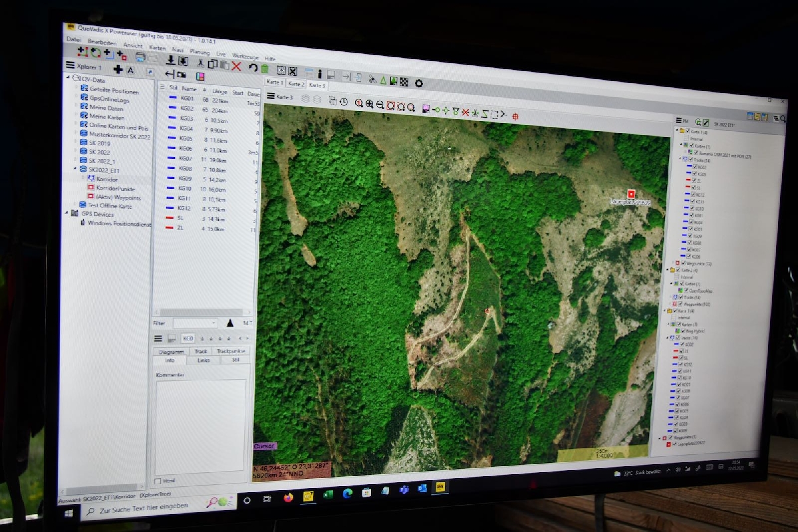Open the Datei menu
The width and height of the screenshot is (798, 532).
tap(73, 41)
